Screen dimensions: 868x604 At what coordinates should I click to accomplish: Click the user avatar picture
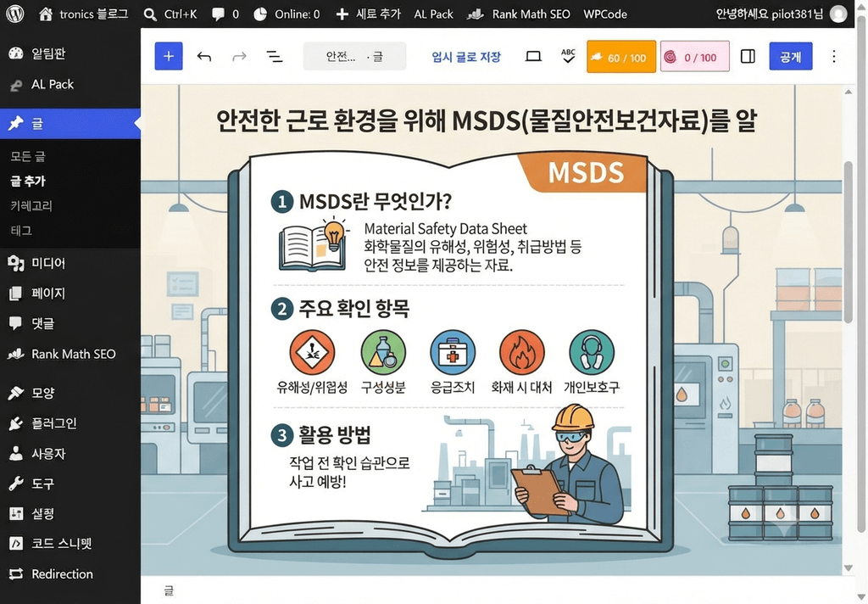(838, 14)
